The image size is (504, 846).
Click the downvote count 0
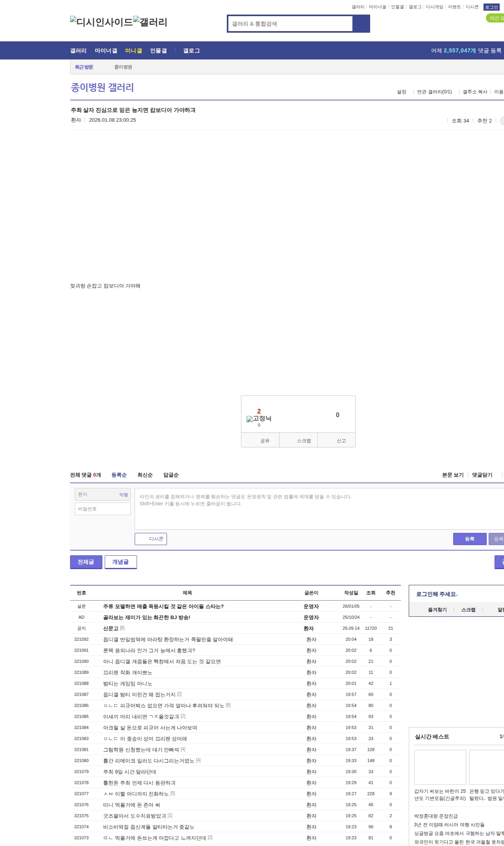pos(337,415)
